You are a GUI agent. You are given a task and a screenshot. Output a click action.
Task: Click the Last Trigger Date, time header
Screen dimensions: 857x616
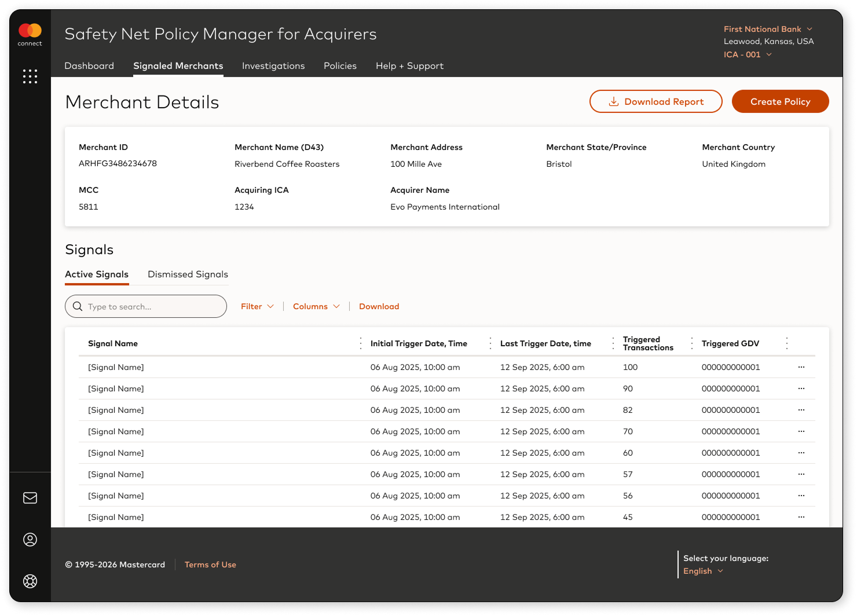545,343
